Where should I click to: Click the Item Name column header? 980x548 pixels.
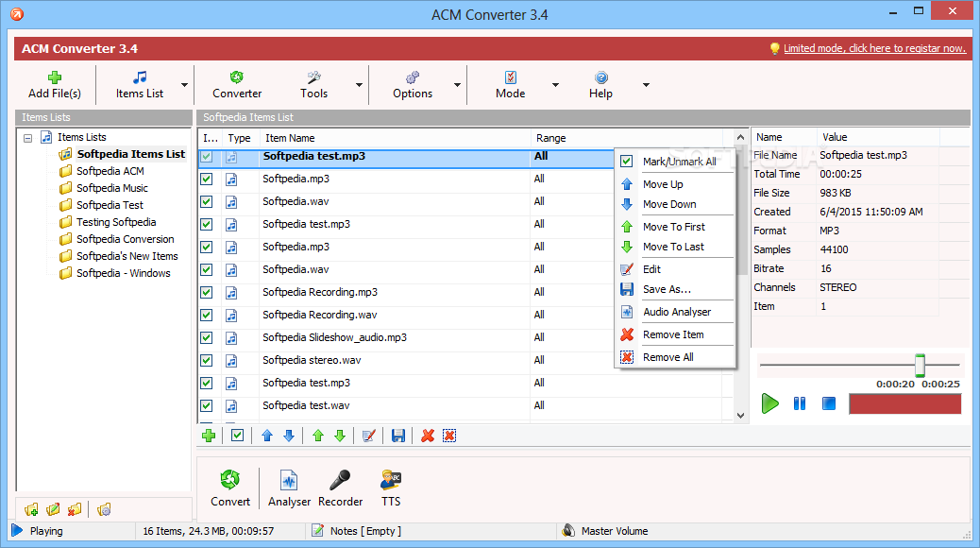pos(395,138)
